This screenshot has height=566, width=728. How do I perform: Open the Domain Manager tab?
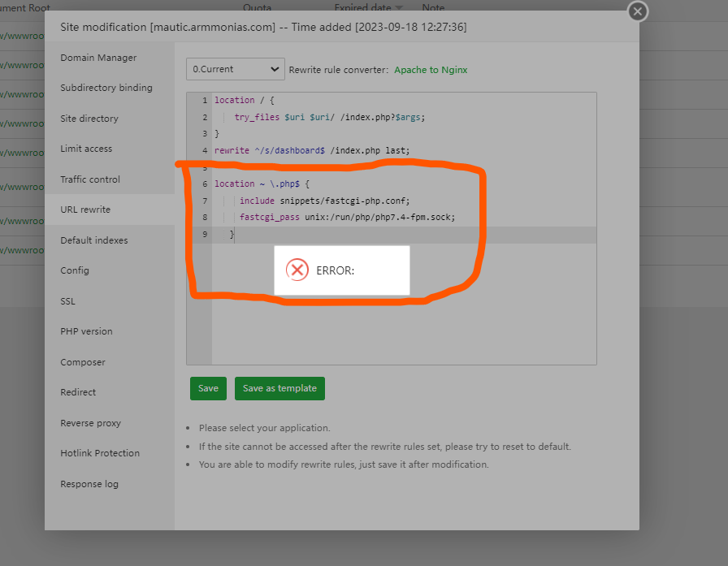(98, 58)
